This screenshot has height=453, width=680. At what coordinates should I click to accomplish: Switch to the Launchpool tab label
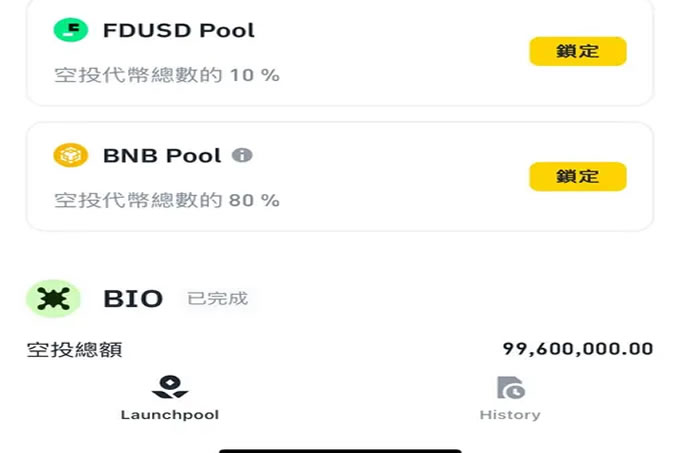(x=169, y=414)
